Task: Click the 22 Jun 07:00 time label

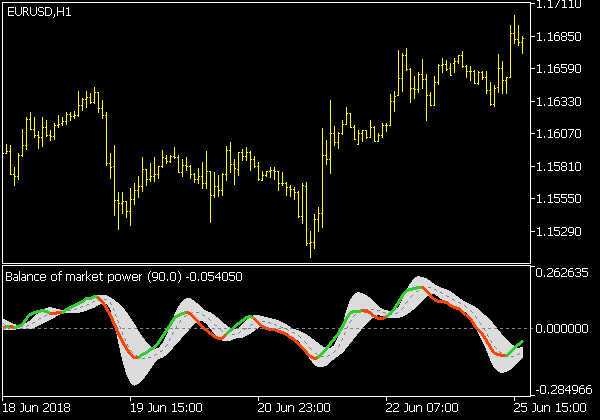Action: [422, 408]
